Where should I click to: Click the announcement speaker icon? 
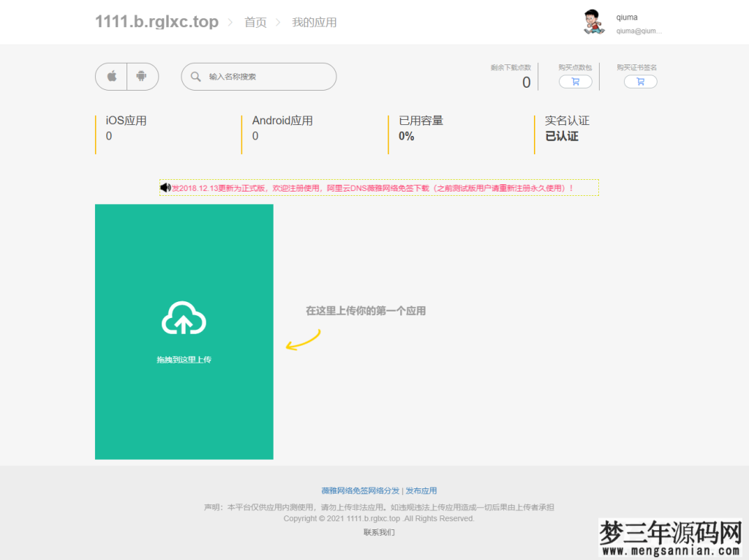[165, 187]
